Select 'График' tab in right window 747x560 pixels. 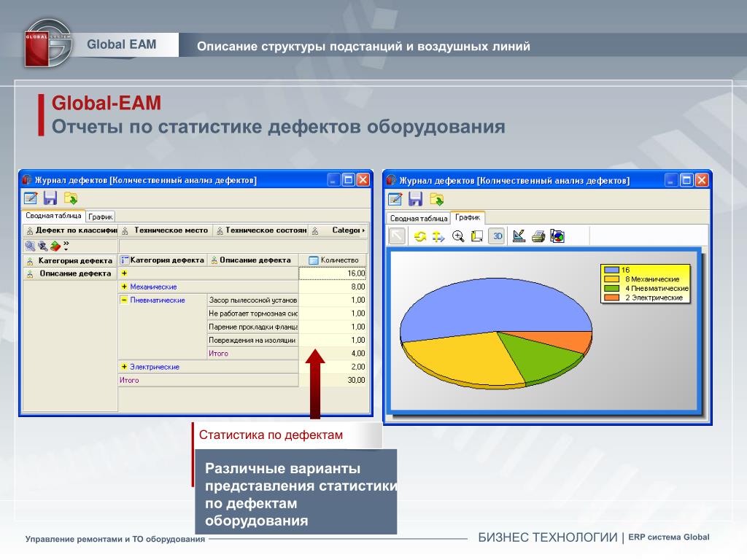(x=468, y=217)
